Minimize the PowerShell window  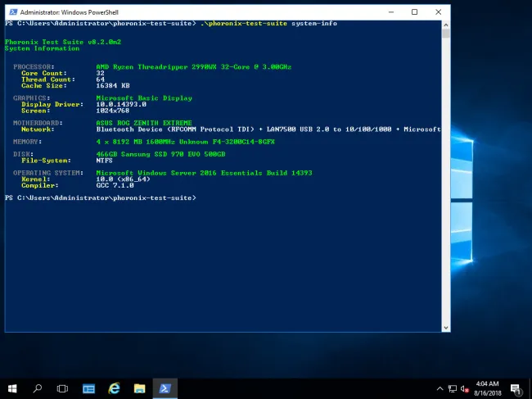(391, 12)
